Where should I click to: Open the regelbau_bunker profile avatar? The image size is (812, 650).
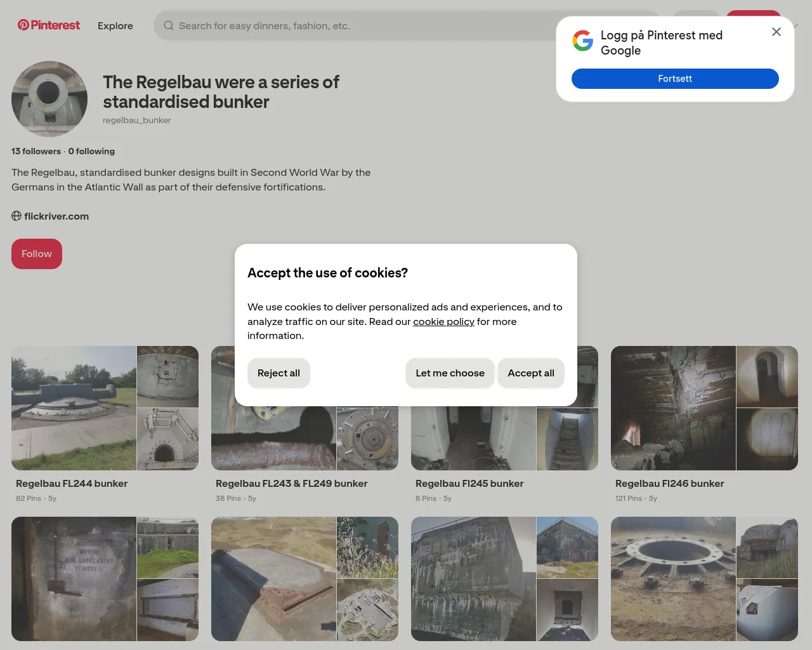(x=49, y=99)
